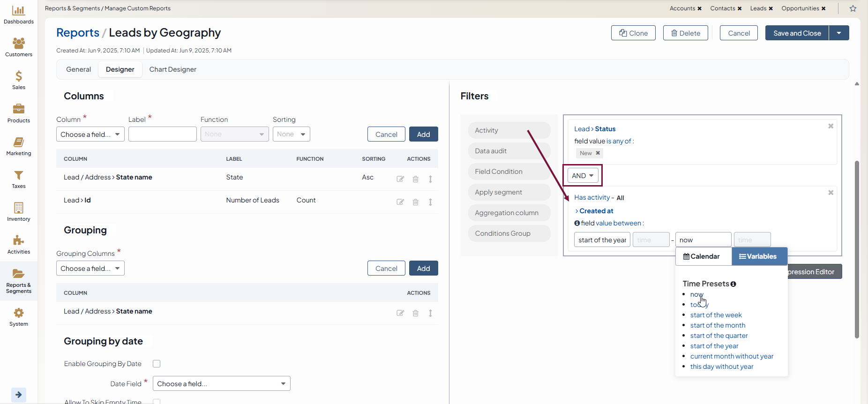Open the Dashboards sidebar icon
This screenshot has height=404, width=868.
coord(18,15)
